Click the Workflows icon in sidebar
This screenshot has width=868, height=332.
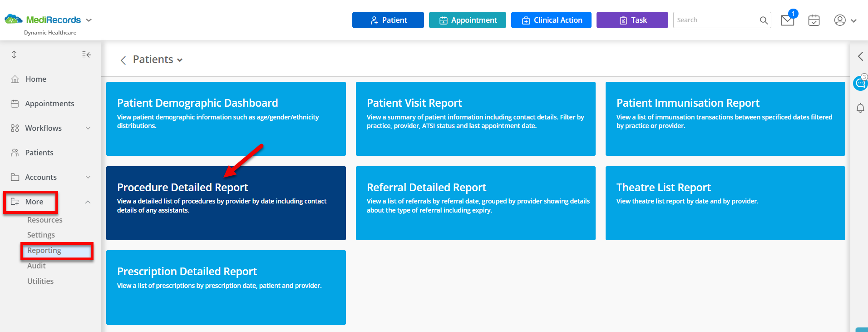(x=15, y=128)
